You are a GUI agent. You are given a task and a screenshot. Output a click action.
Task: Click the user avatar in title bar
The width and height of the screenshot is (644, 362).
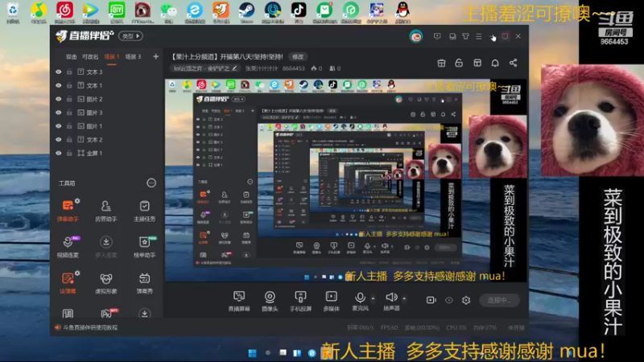[x=415, y=36]
